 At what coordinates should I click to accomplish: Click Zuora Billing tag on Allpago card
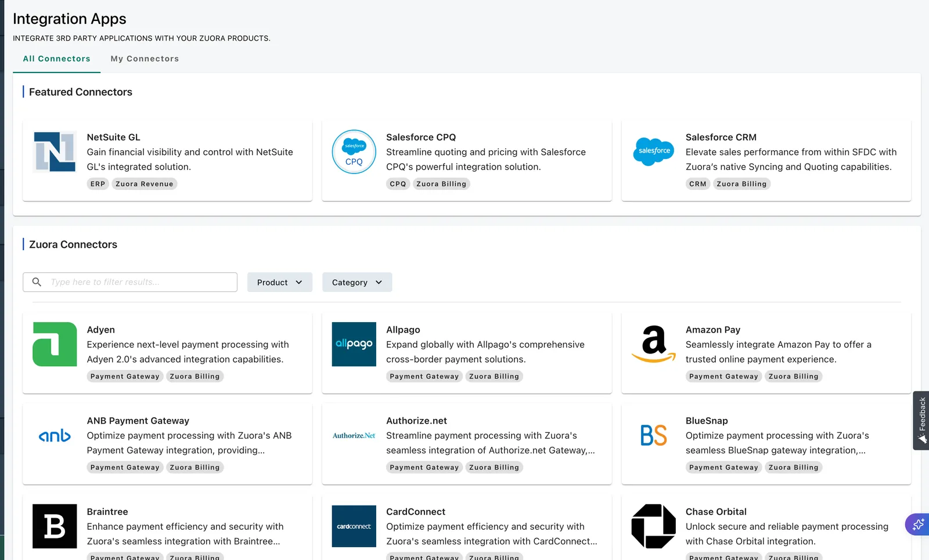coord(494,377)
